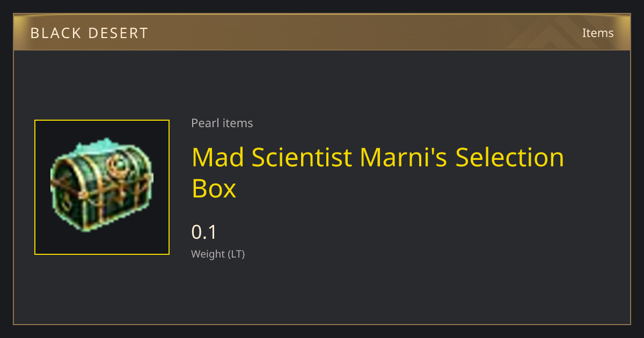Click the green treasure chest item icon
This screenshot has width=644, height=338.
(102, 187)
